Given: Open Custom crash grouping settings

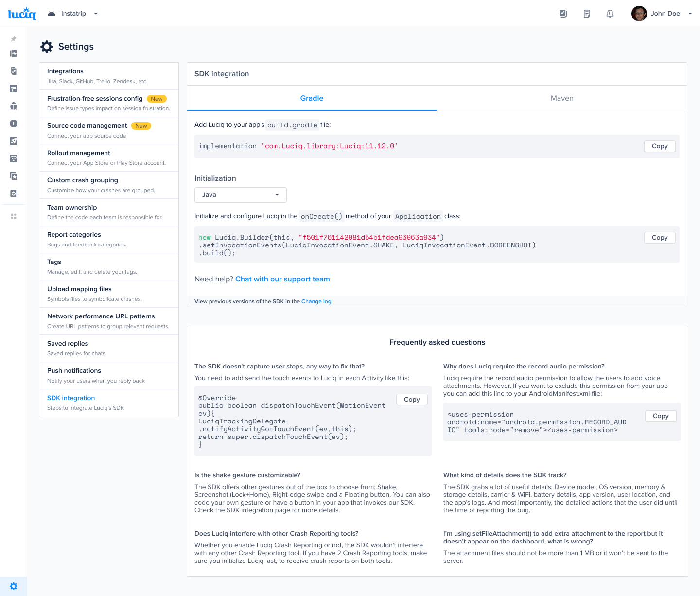Looking at the screenshot, I should (109, 185).
